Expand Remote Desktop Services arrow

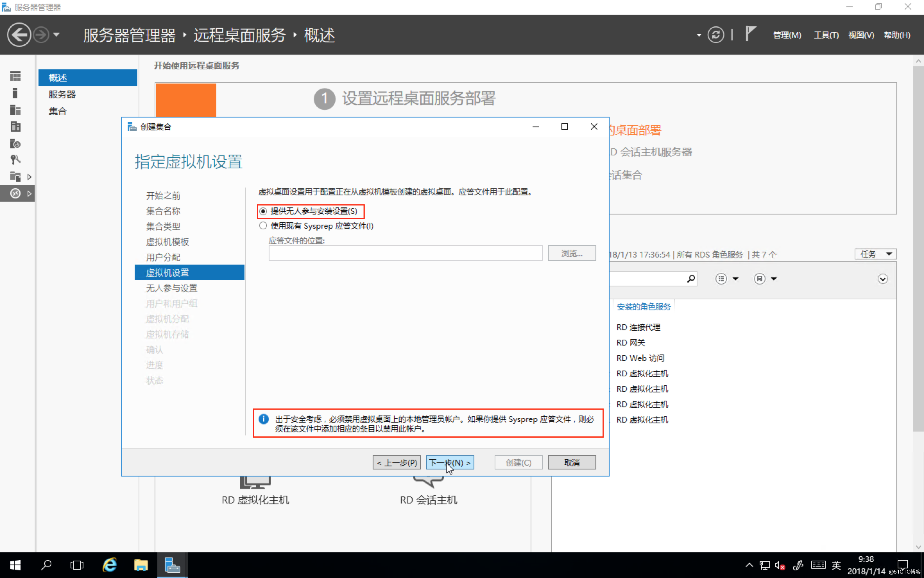point(29,194)
